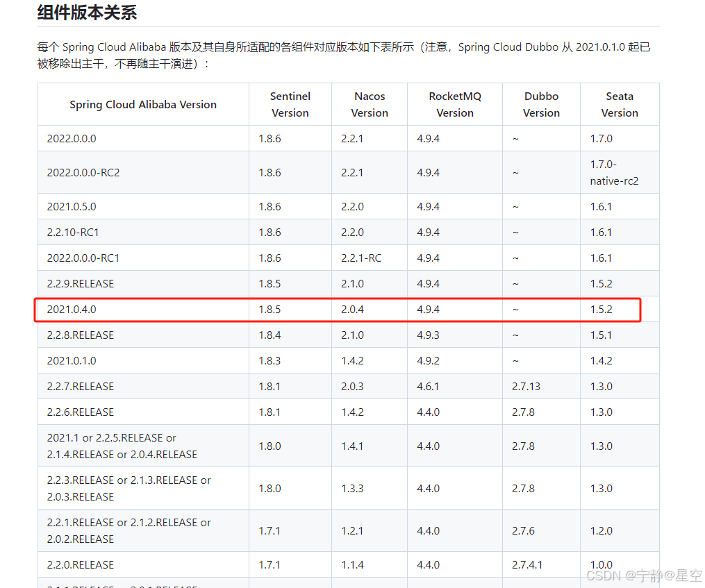Viewport: 705px width, 588px height.
Task: Click Nacos value 2.0.4 in 2021.0.4.0 row
Action: tap(352, 310)
